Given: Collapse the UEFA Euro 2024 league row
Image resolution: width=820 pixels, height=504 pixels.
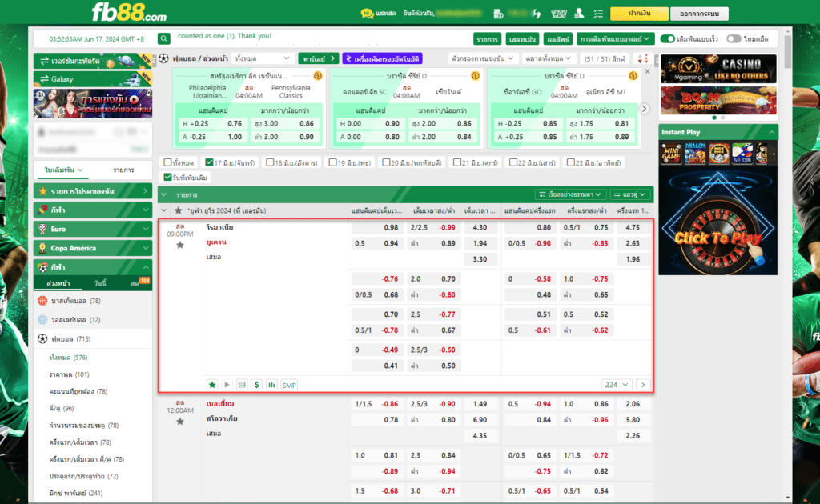Looking at the screenshot, I should point(163,210).
